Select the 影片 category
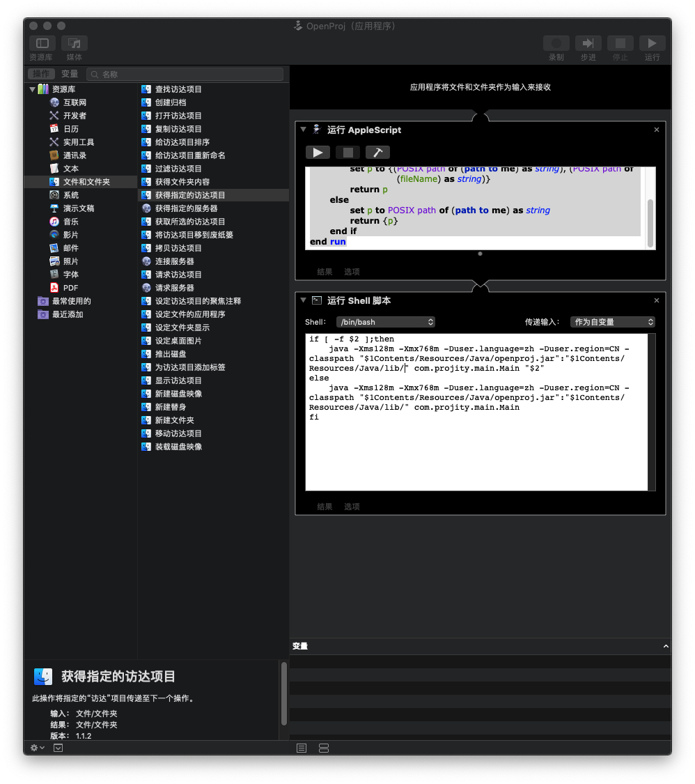Screen dimensions: 695x784 [x=71, y=235]
